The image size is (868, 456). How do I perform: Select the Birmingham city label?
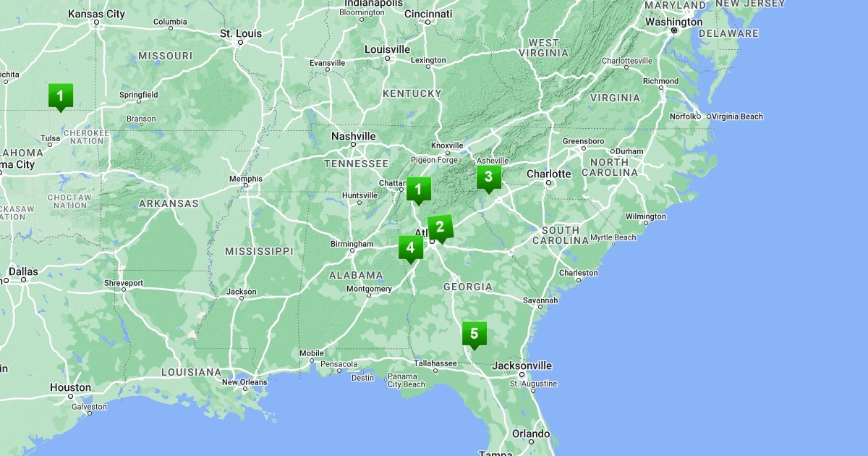[x=351, y=244]
